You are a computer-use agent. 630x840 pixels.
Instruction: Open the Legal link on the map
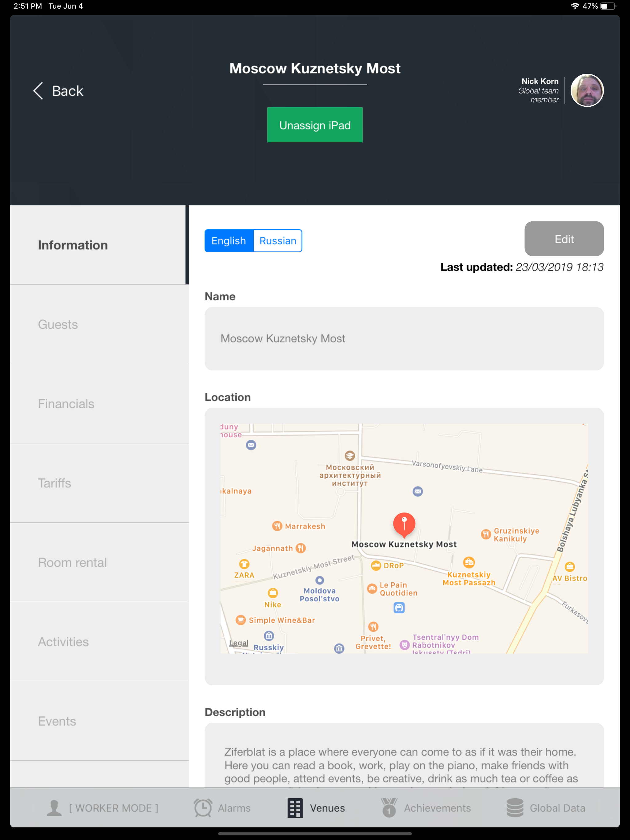[x=239, y=643]
